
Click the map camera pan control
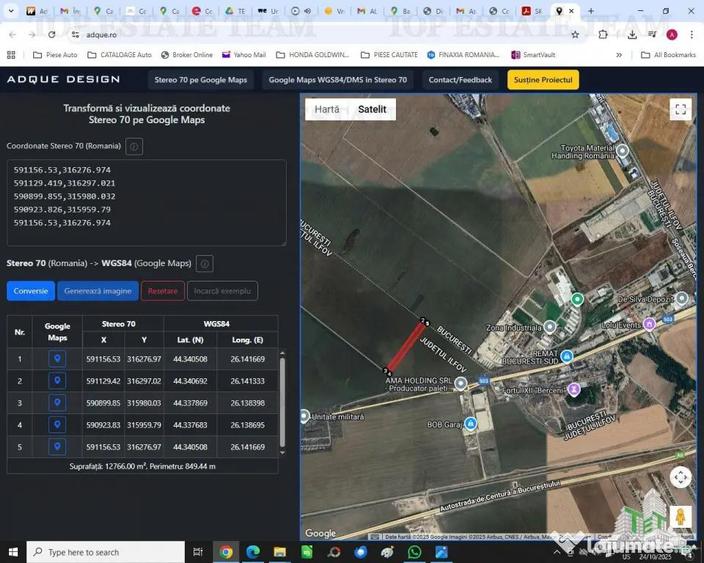pos(681,477)
